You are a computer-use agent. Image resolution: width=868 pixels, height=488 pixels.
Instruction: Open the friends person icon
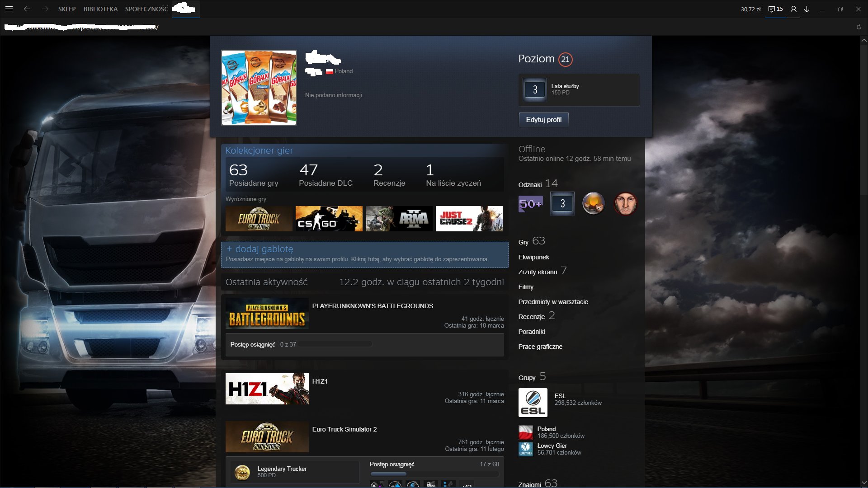point(793,9)
